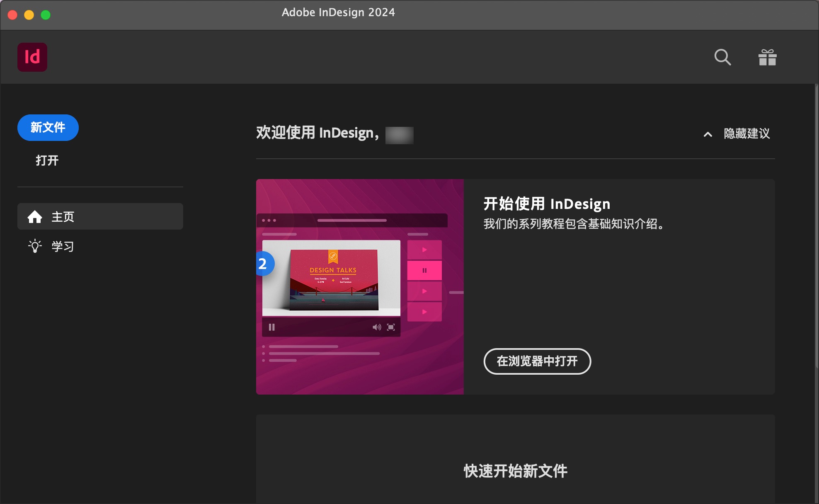The height and width of the screenshot is (504, 819).
Task: Click the vertical scrollbar on right edge
Action: [x=817, y=226]
